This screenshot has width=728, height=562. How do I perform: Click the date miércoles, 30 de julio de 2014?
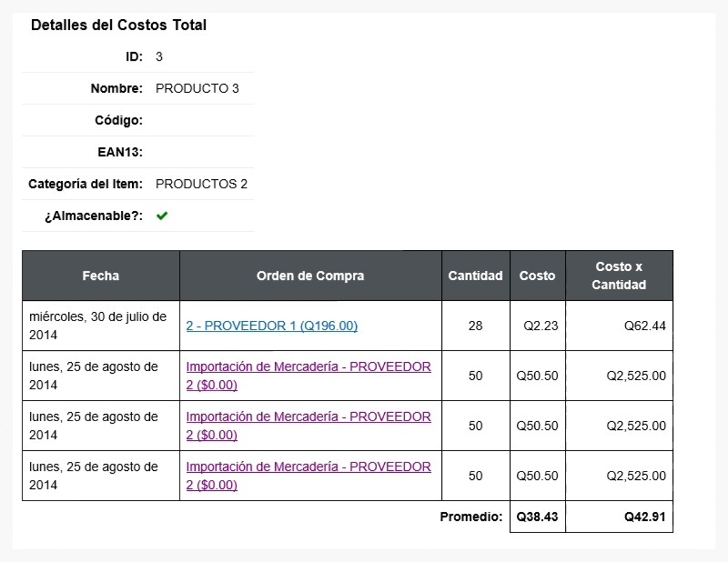tap(98, 326)
